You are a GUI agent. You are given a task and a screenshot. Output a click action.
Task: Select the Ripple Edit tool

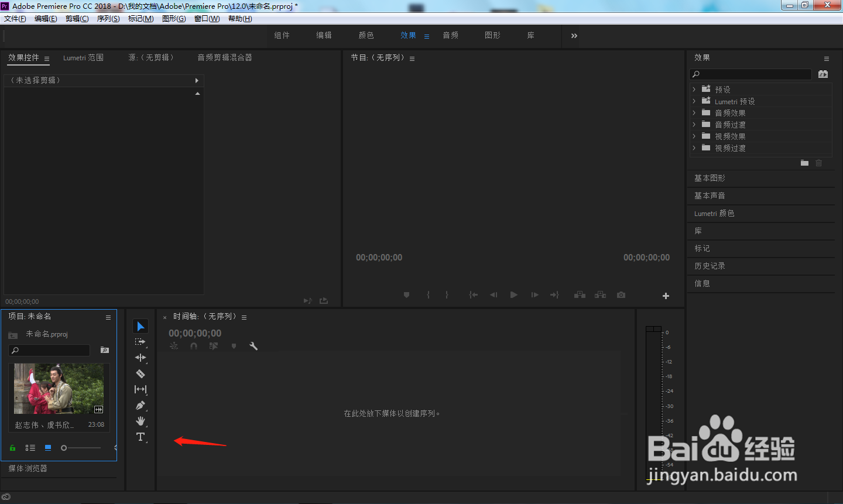coord(140,358)
